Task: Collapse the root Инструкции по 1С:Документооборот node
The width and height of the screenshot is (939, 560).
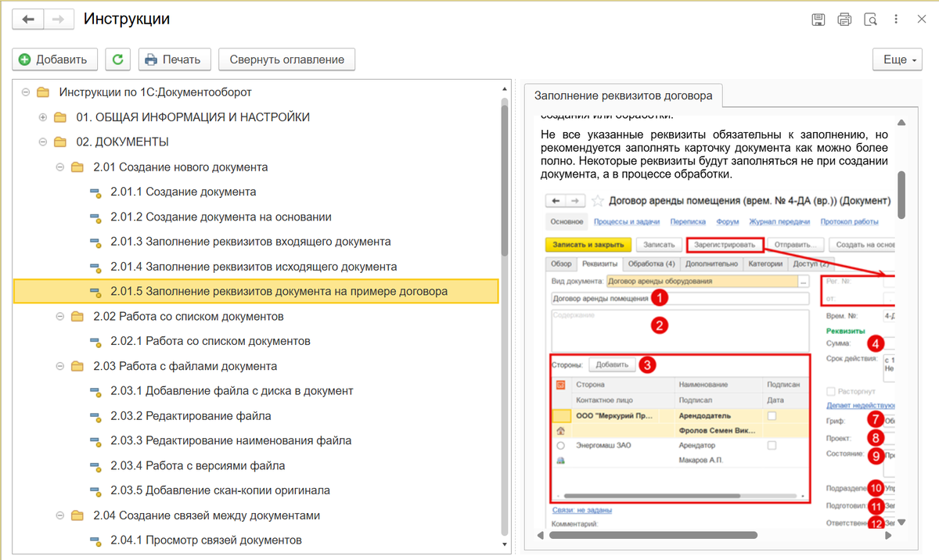Action: tap(26, 92)
